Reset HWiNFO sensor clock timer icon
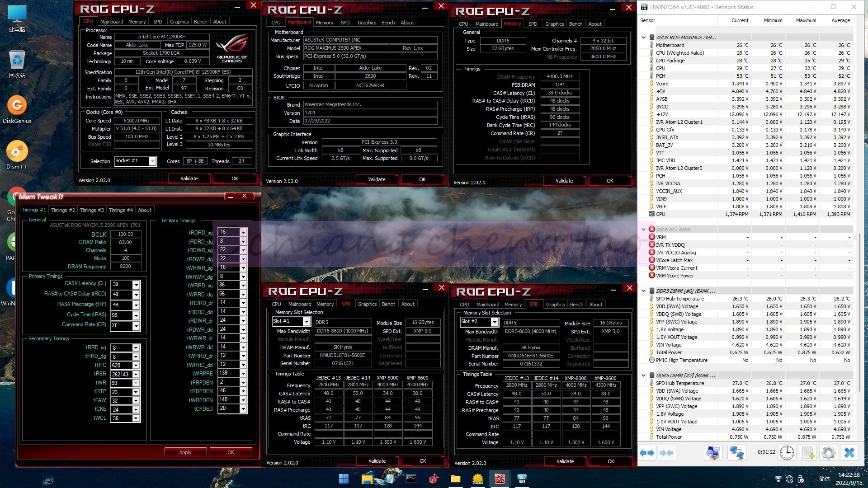868x488 pixels. [787, 453]
